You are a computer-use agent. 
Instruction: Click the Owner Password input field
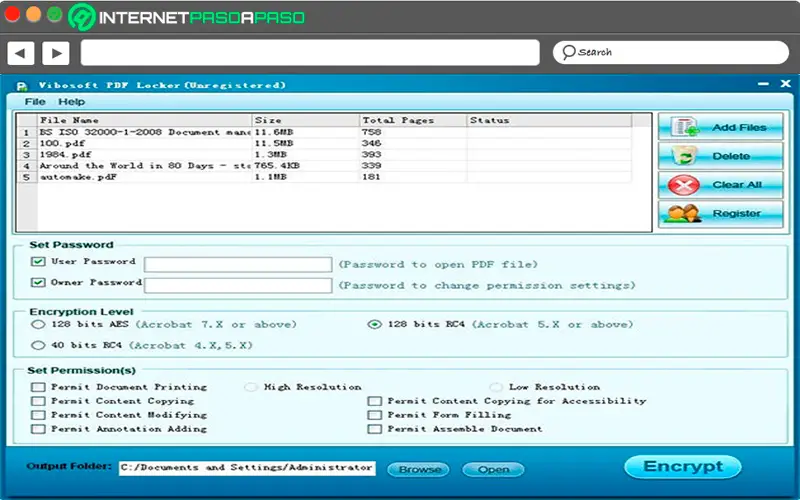[x=238, y=285]
